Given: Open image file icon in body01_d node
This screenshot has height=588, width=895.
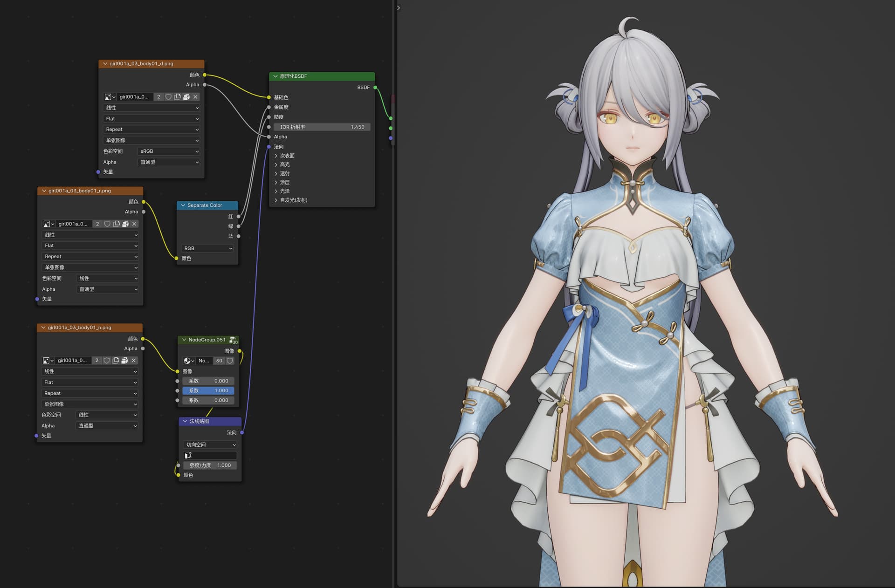Looking at the screenshot, I should tap(186, 97).
